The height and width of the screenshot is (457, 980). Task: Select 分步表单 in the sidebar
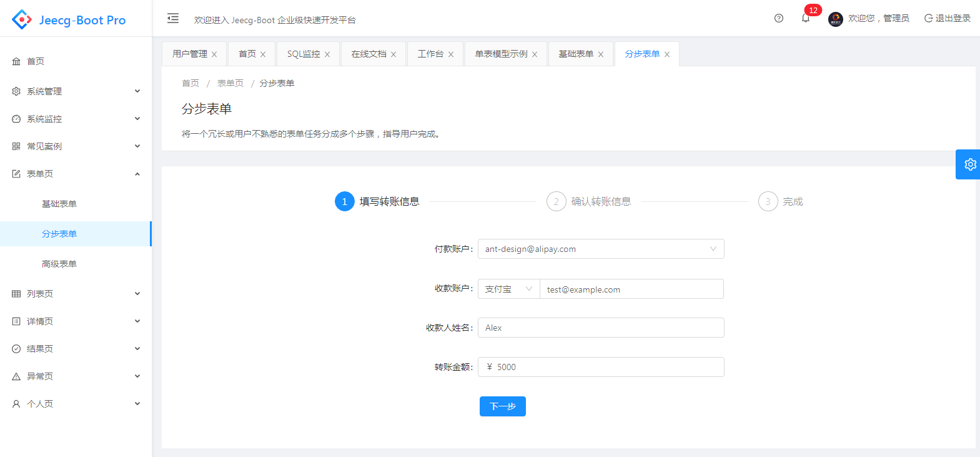76,234
